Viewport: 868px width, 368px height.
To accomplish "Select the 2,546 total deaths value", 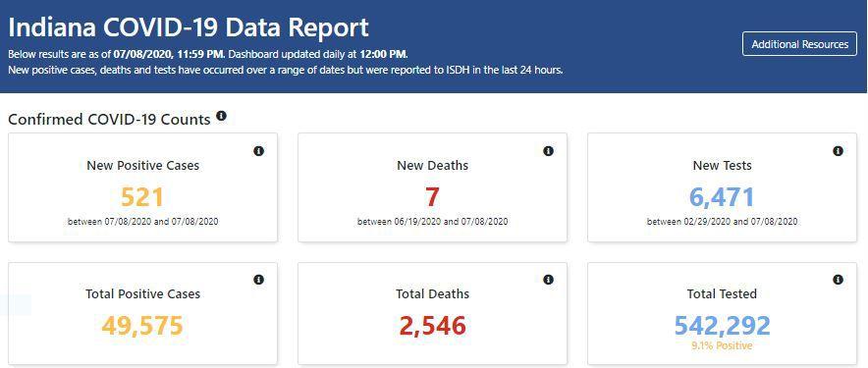I will [x=433, y=326].
